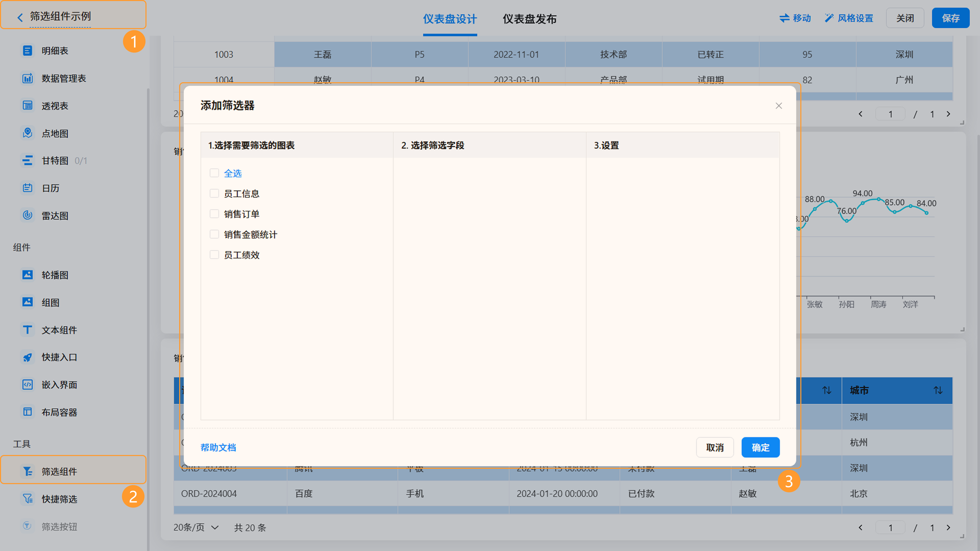Check the 销售金额统计 checkbox
Screen dimensions: 980x551
[214, 234]
